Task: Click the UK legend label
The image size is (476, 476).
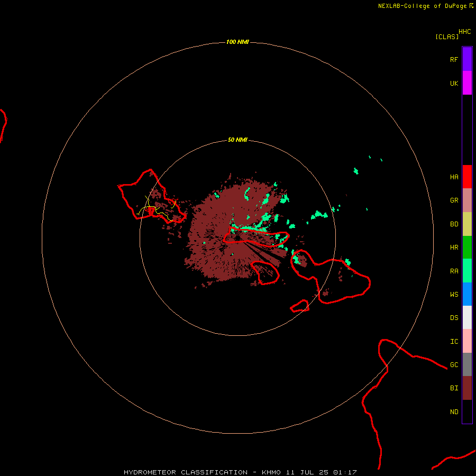Action: pos(454,83)
